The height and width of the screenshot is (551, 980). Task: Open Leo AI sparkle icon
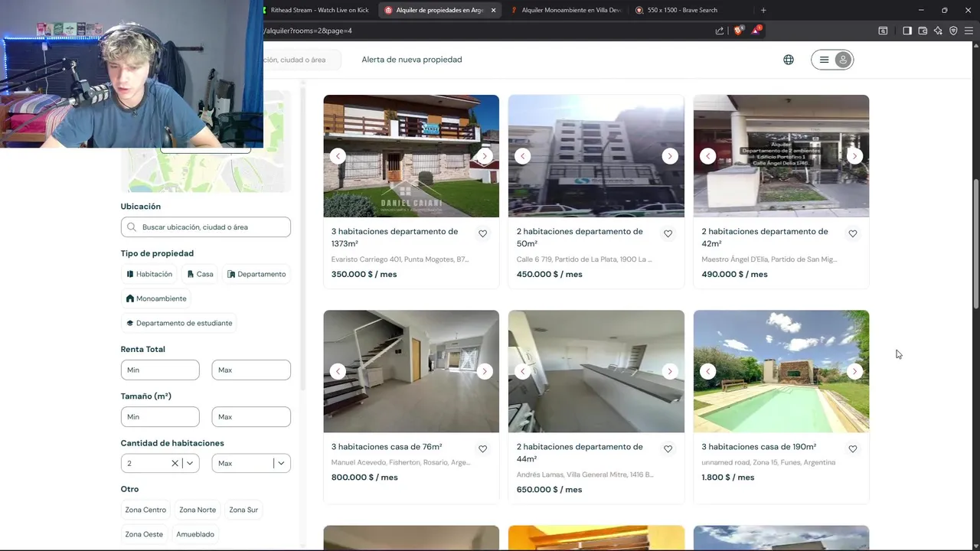(x=938, y=31)
